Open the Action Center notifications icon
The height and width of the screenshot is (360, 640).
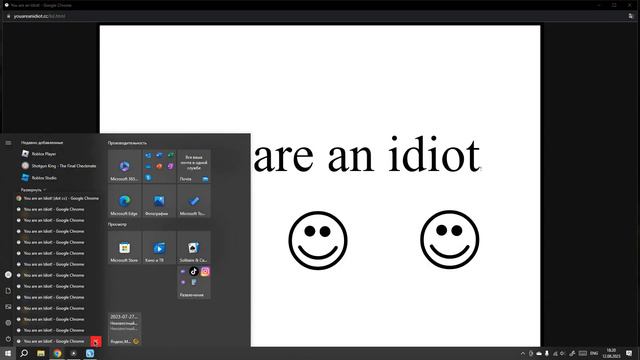pyautogui.click(x=629, y=353)
